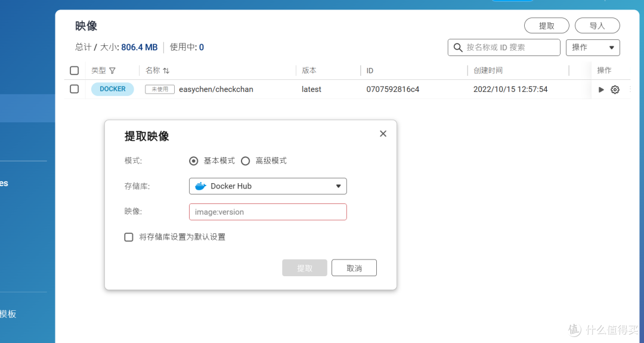This screenshot has height=343, width=644.
Task: Filter by type funnel icon
Action: (112, 70)
